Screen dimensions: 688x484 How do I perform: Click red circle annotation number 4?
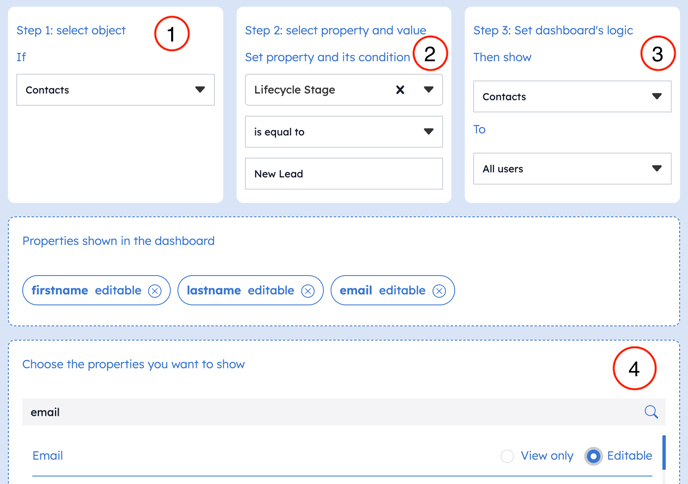pyautogui.click(x=634, y=369)
